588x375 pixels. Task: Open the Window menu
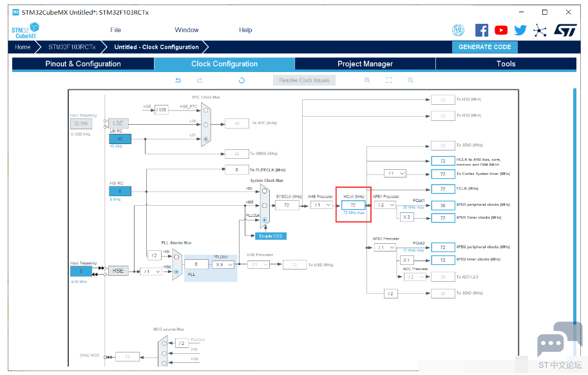pyautogui.click(x=187, y=30)
